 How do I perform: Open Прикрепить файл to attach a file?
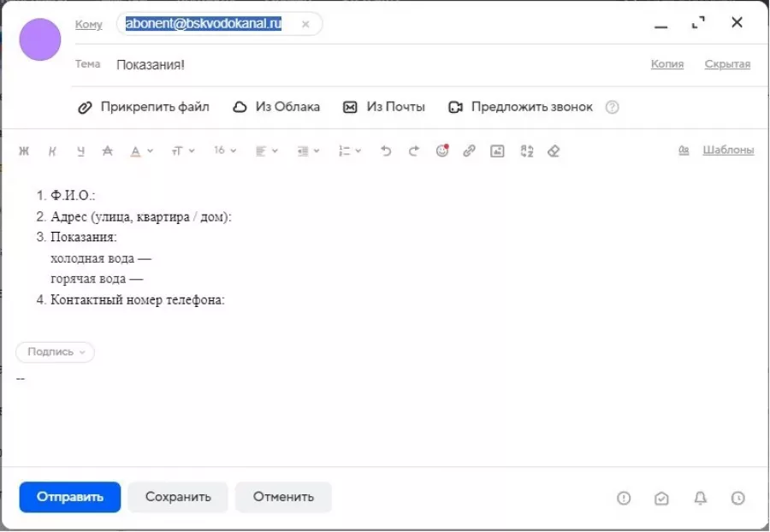point(144,107)
